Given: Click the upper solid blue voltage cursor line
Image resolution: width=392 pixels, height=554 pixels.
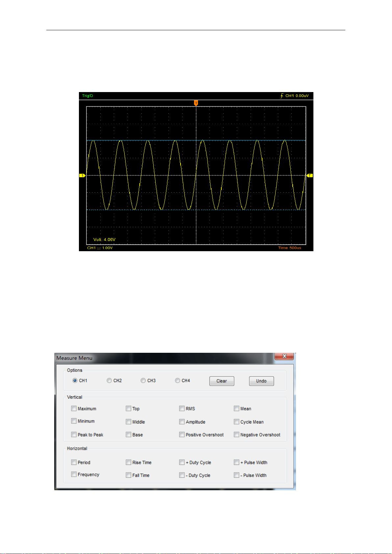Looking at the screenshot, I should point(196,140).
